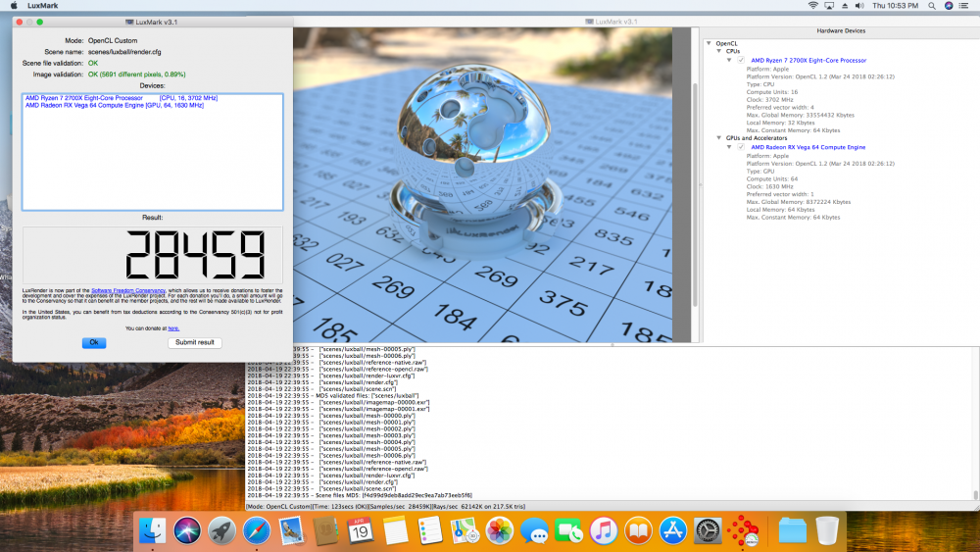
Task: Open Contacts book icon in dock
Action: [325, 530]
